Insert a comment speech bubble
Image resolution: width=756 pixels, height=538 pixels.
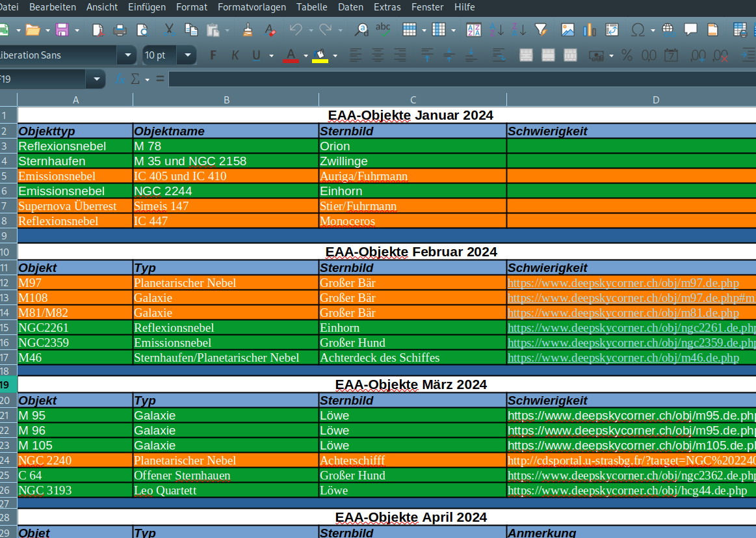pyautogui.click(x=690, y=30)
